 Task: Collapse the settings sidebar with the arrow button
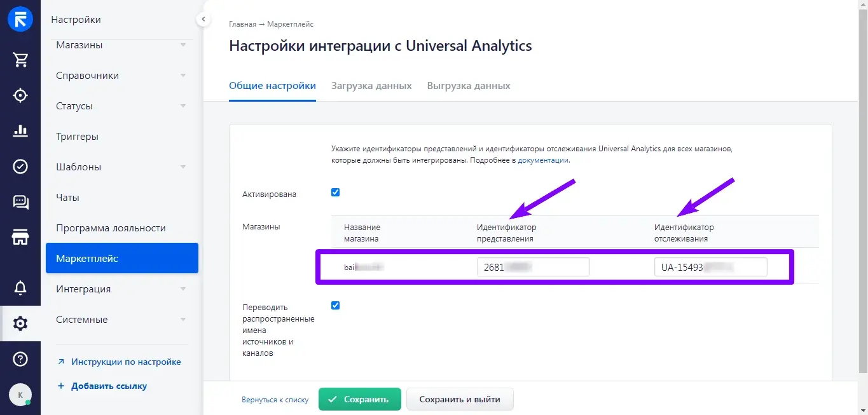click(x=203, y=20)
